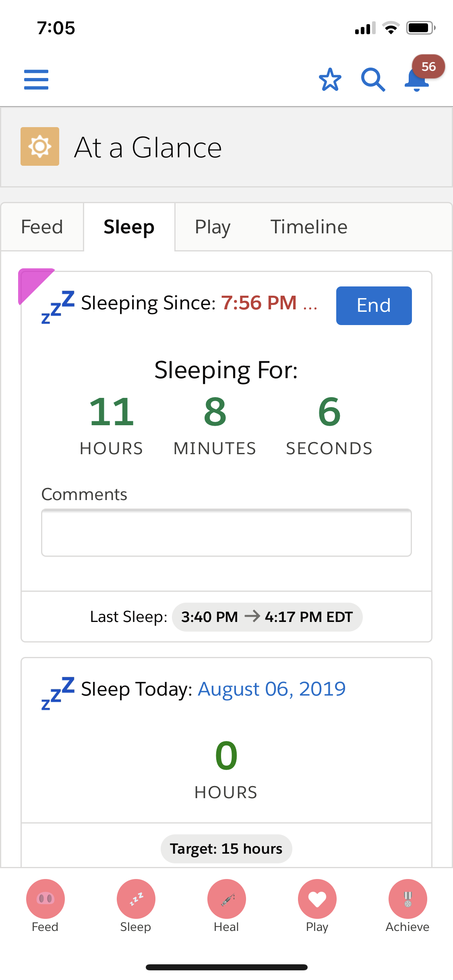The height and width of the screenshot is (980, 453).
Task: Tap the Sleeping Since 7:56 PM time
Action: click(259, 303)
